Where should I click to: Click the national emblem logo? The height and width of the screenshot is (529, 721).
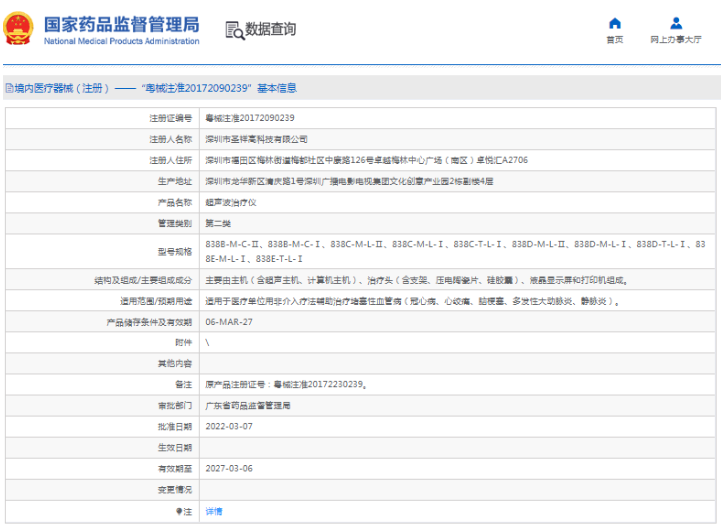18,29
